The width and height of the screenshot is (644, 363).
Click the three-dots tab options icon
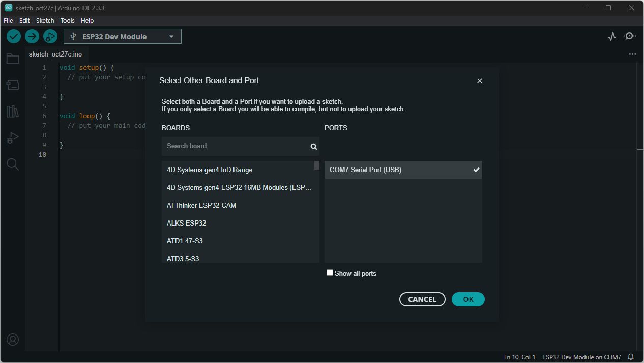tap(632, 54)
